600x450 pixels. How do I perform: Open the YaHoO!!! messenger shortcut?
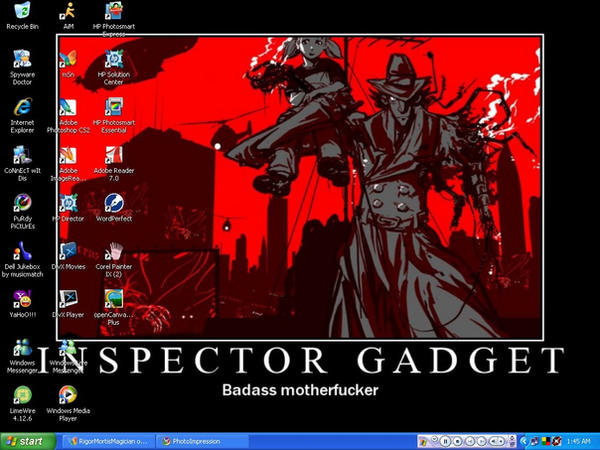click(x=22, y=304)
